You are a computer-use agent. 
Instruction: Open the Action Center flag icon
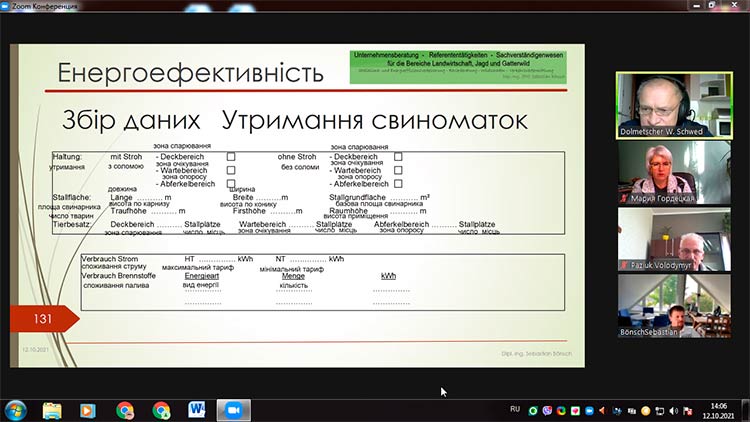click(x=688, y=411)
